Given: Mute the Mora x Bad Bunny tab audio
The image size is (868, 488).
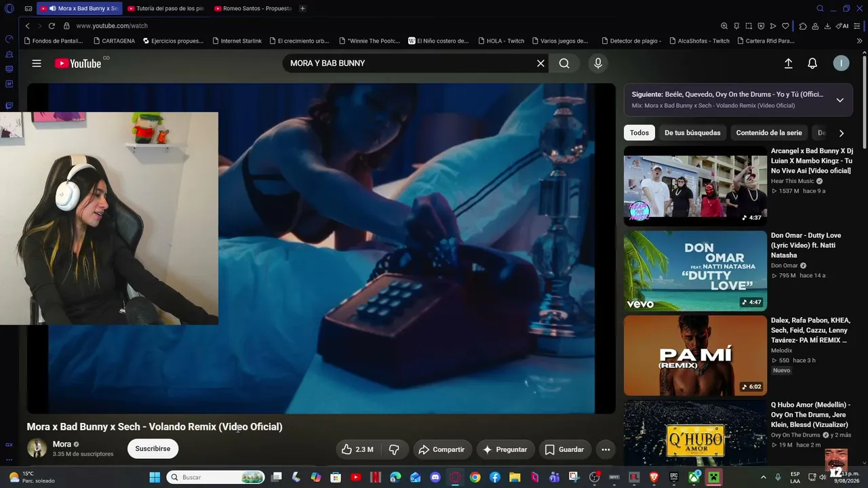Looking at the screenshot, I should (x=52, y=8).
